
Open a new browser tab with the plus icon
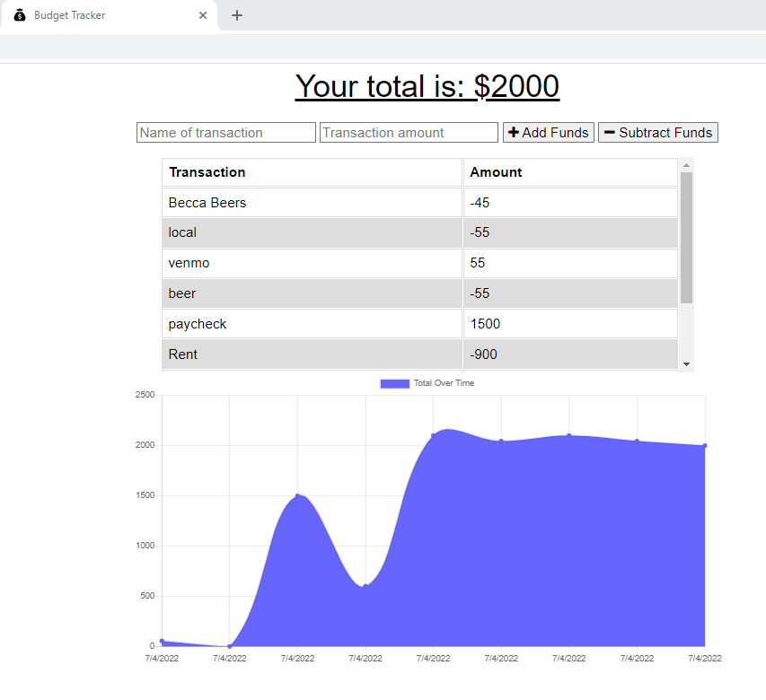coord(236,15)
